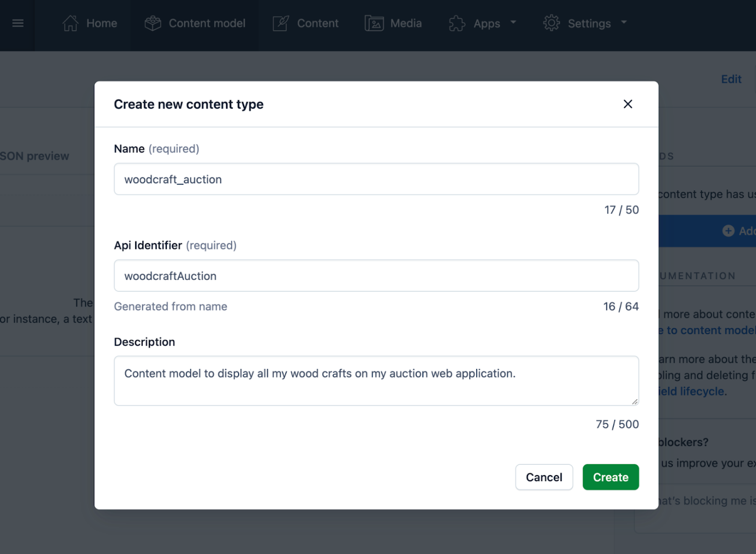Click the Edit link at top right
This screenshot has width=756, height=554.
[731, 79]
